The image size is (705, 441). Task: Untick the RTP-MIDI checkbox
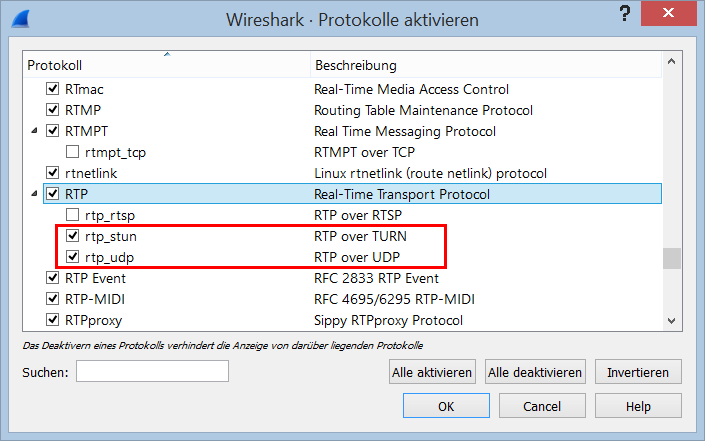pyautogui.click(x=53, y=298)
